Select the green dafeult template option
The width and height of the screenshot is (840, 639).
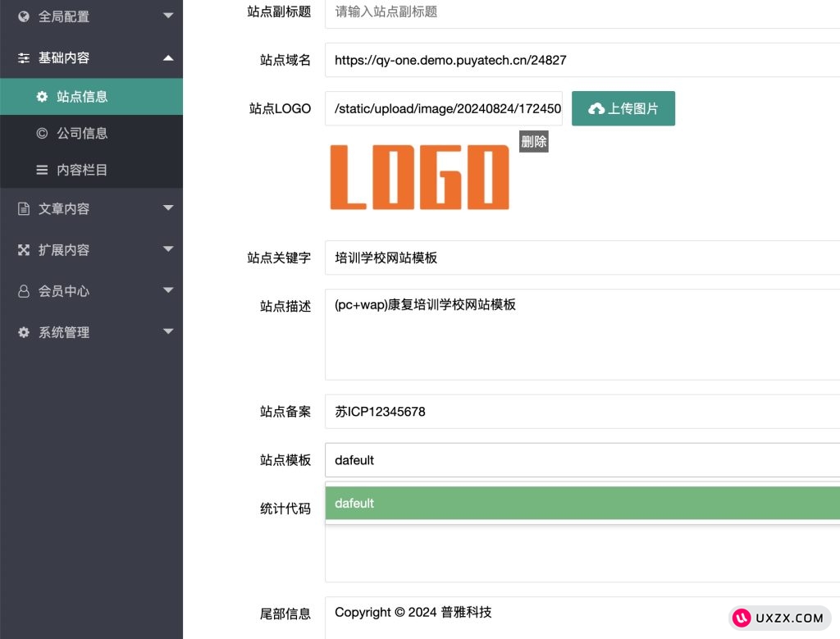click(x=582, y=503)
